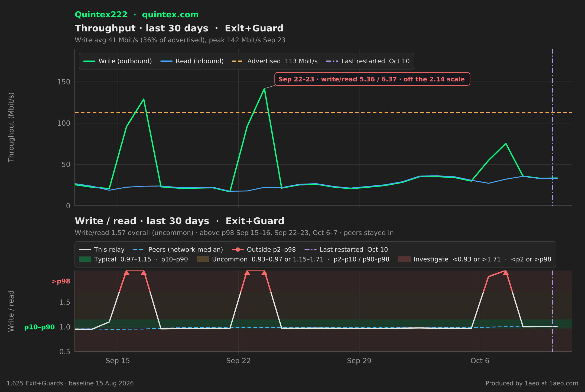585x392 pixels.
Task: Click the 100 throughput axis label
Action: [64, 123]
